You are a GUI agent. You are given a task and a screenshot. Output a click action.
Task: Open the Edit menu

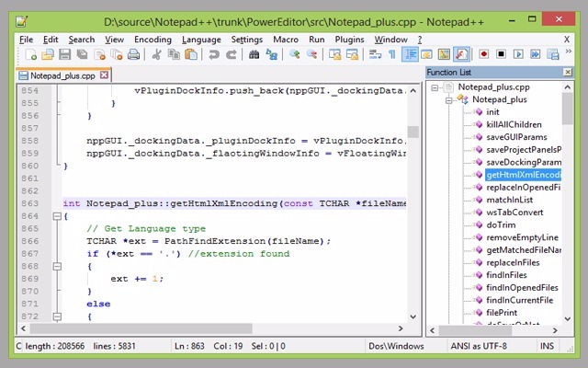51,40
